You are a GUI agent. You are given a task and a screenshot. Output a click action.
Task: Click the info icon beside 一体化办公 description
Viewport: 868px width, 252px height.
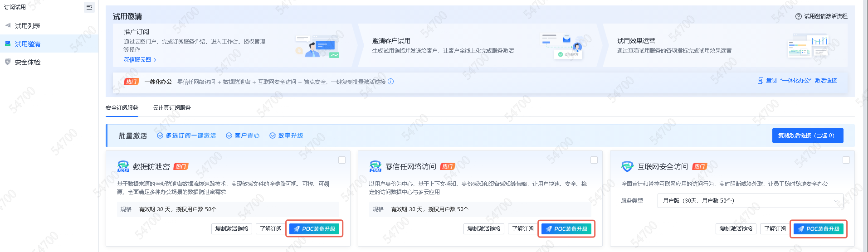pyautogui.click(x=391, y=82)
